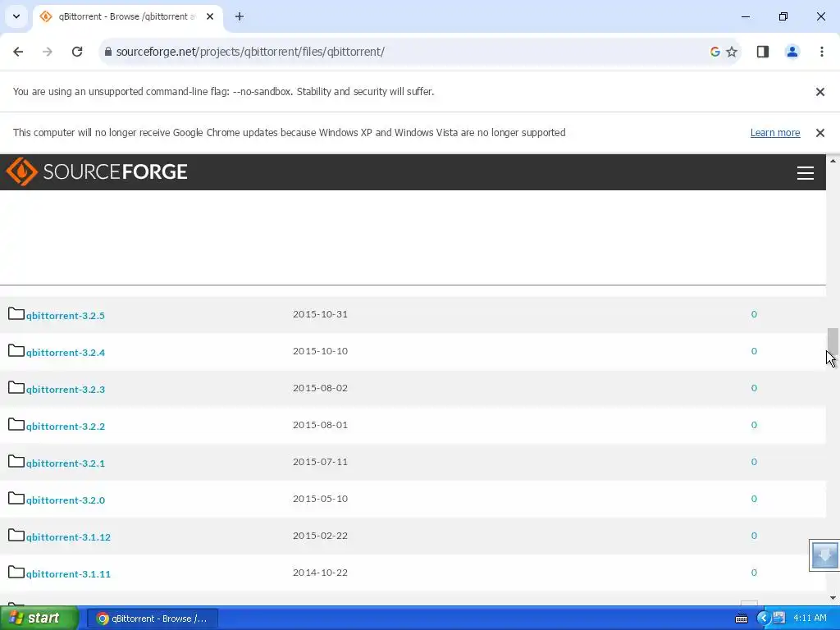Screen dimensions: 840x630
Task: Open the qbittorrent-3.2.4 folder link
Action: (x=66, y=353)
